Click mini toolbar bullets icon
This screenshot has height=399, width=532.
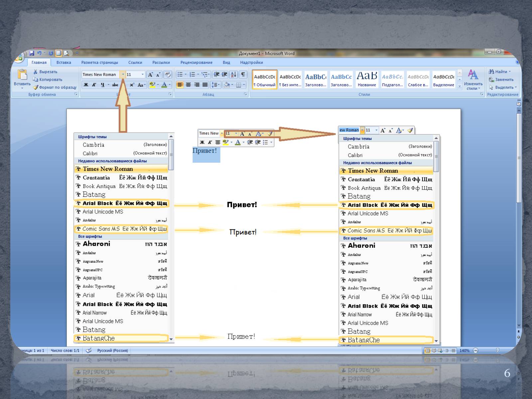point(265,142)
